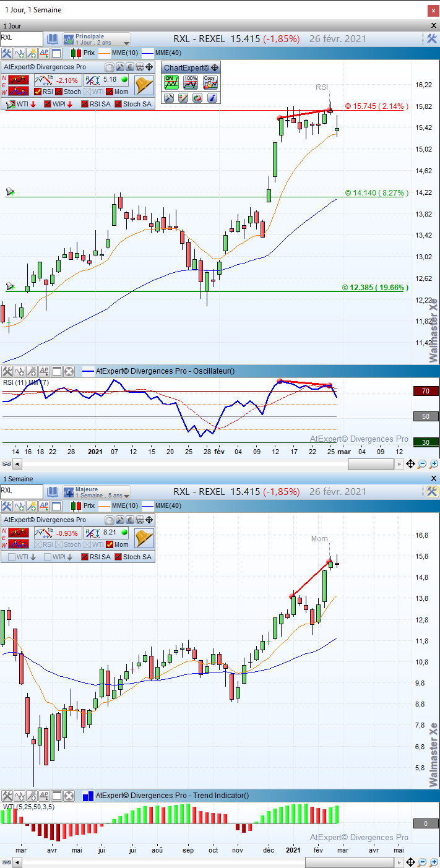Image resolution: width=440 pixels, height=868 pixels.
Task: Toggle Mom checkbox in weekly Divergences panel
Action: coord(110,544)
